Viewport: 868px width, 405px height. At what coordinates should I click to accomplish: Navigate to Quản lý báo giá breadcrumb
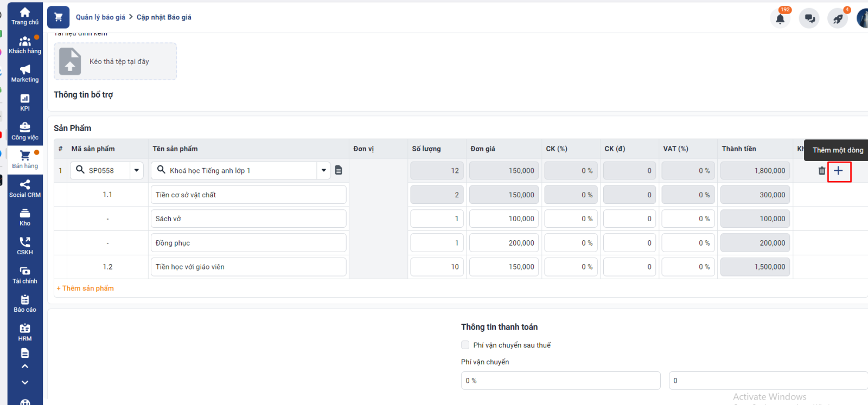[x=100, y=17]
